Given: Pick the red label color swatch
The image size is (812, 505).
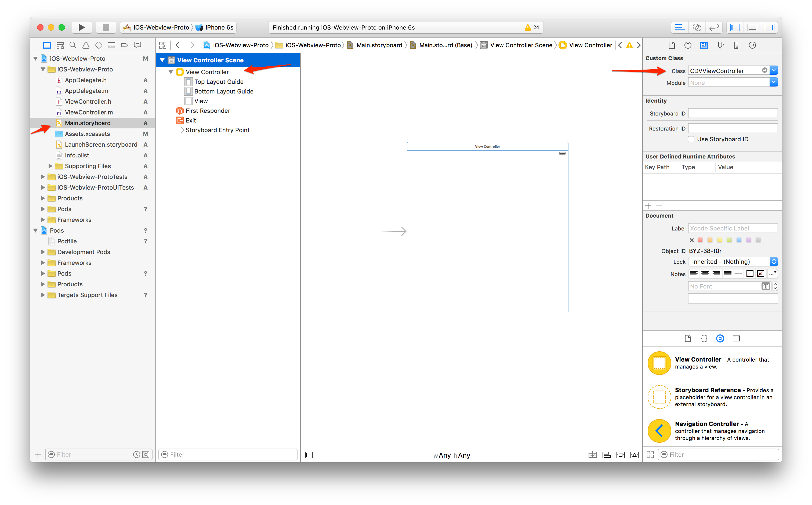Looking at the screenshot, I should [x=701, y=240].
